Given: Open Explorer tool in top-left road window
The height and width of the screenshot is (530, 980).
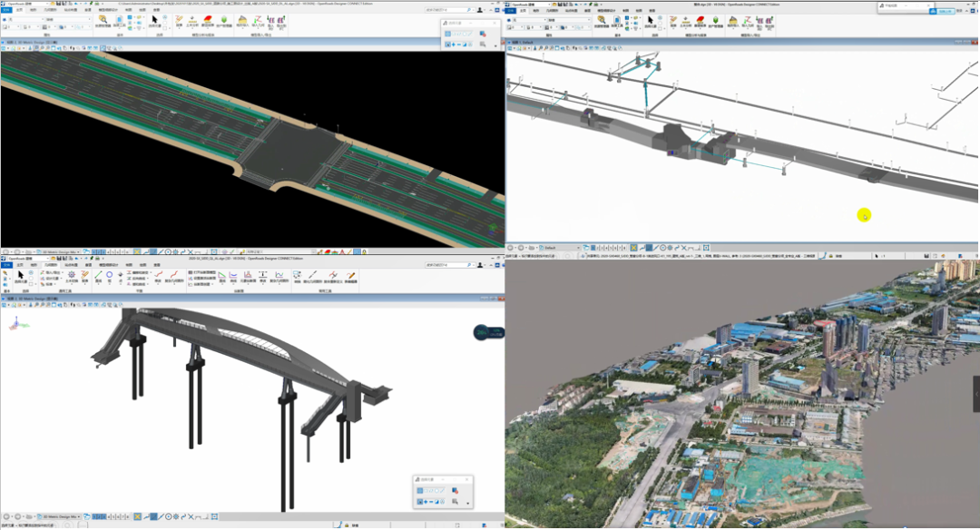Looking at the screenshot, I should (103, 20).
